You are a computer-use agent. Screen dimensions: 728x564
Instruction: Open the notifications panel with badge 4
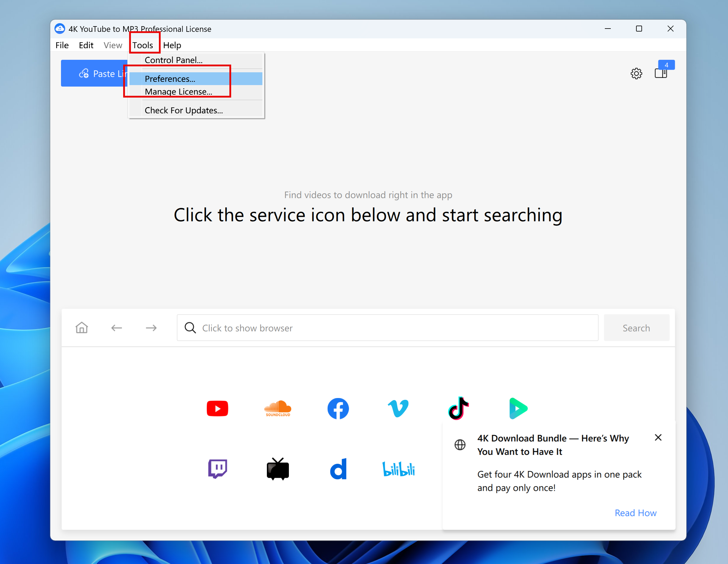661,73
